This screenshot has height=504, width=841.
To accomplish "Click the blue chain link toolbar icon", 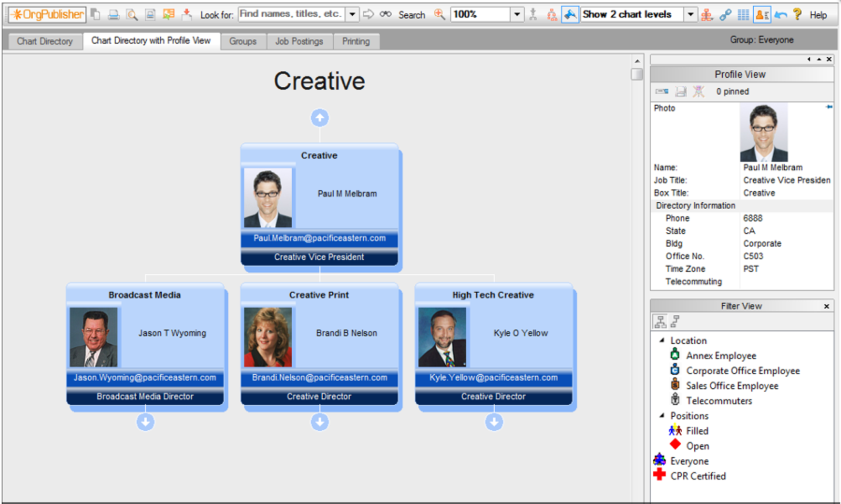I will (x=725, y=15).
